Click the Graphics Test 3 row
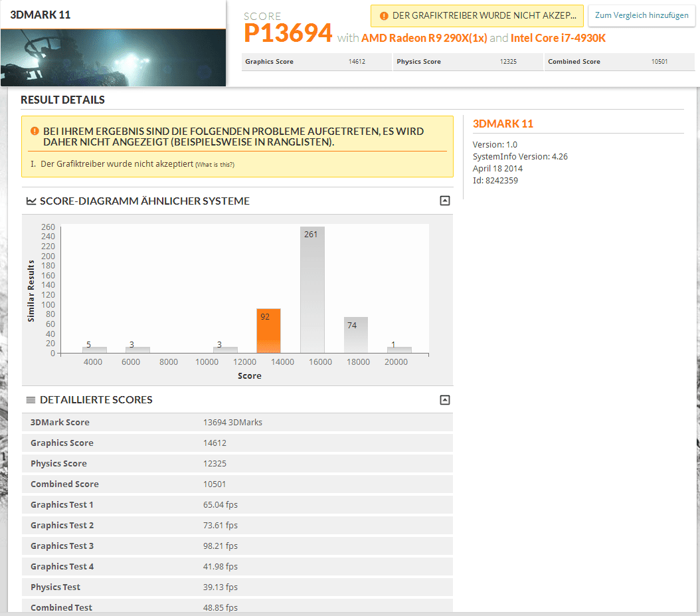 [238, 546]
